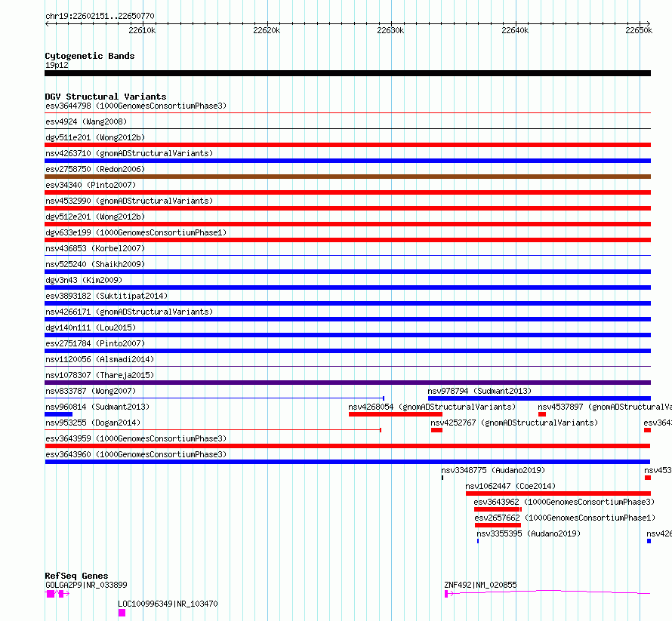
Task: Open esv34340 (Pinto2007) variant label
Action: pos(91,185)
